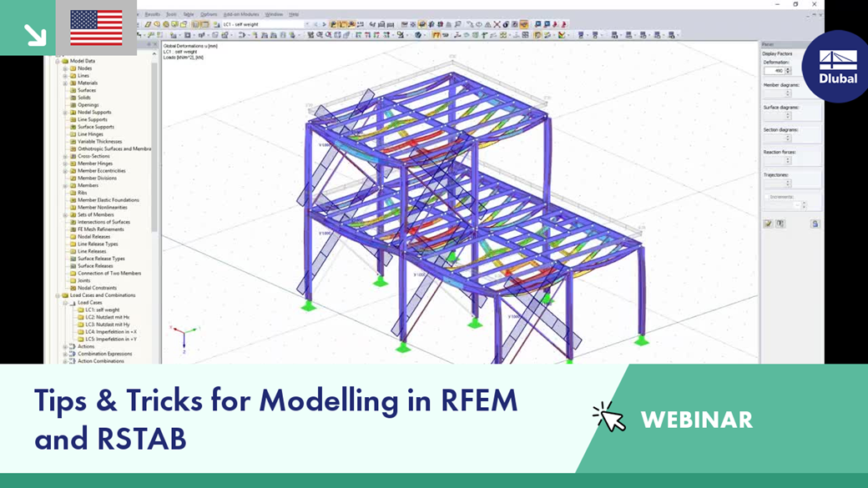The image size is (868, 488).
Task: Expand the Lines tree item
Action: pos(65,76)
